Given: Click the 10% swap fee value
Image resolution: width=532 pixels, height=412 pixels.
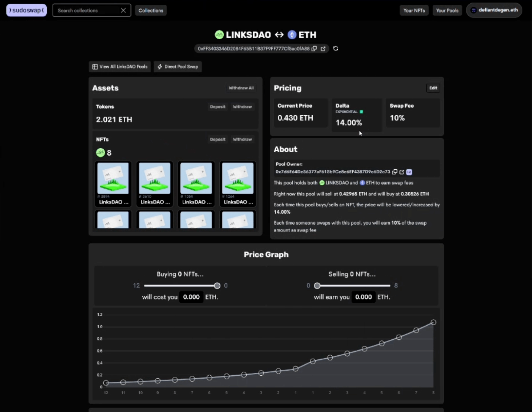Looking at the screenshot, I should pyautogui.click(x=397, y=118).
